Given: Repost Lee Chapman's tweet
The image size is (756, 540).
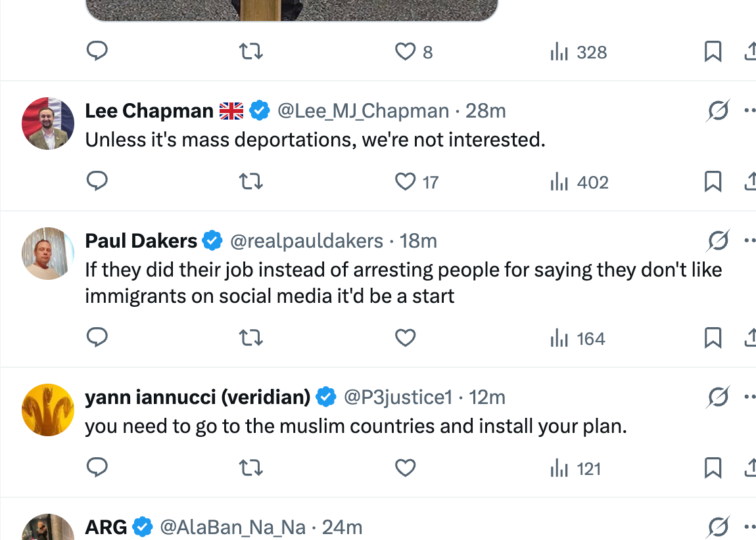Looking at the screenshot, I should coord(250,181).
